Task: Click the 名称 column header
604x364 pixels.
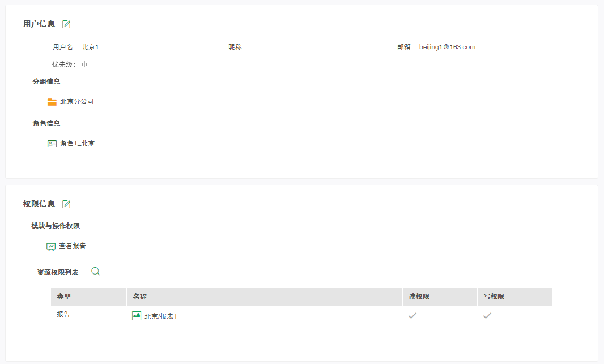Action: [140, 297]
